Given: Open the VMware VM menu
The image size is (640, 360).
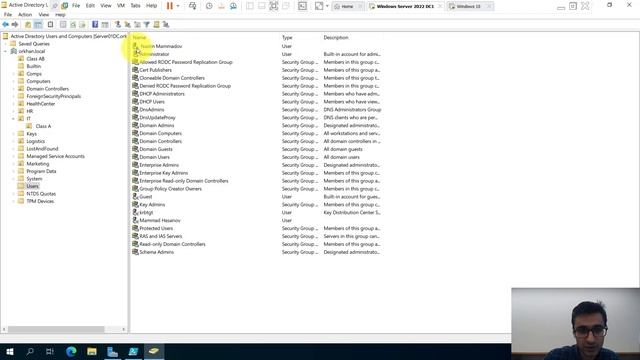Looking at the screenshot, I should (121, 6).
